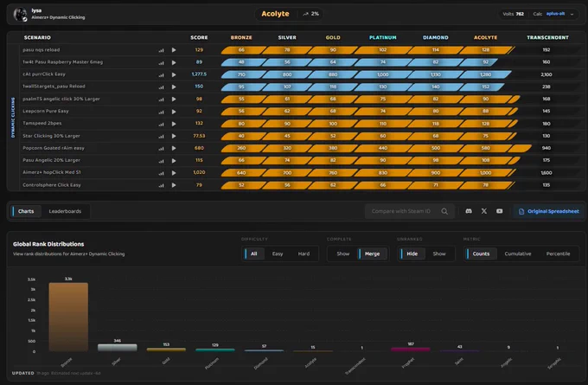Open the Discord link icon

click(x=469, y=211)
